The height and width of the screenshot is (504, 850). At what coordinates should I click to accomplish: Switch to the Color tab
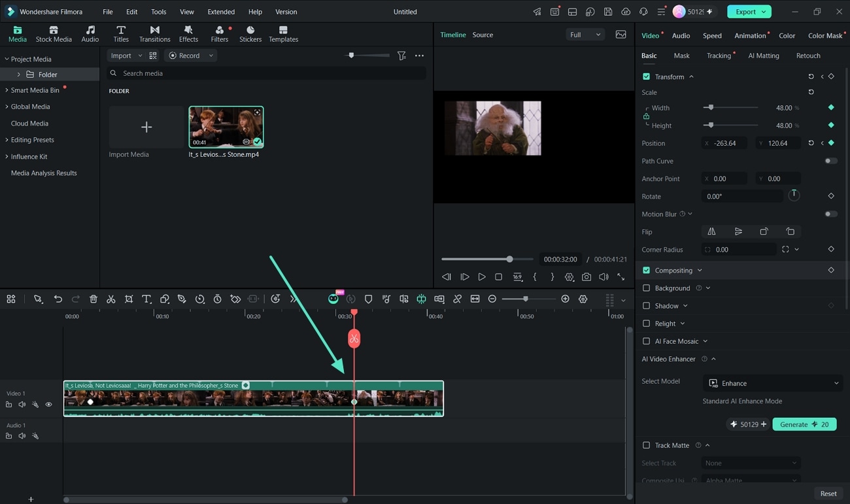click(x=787, y=35)
